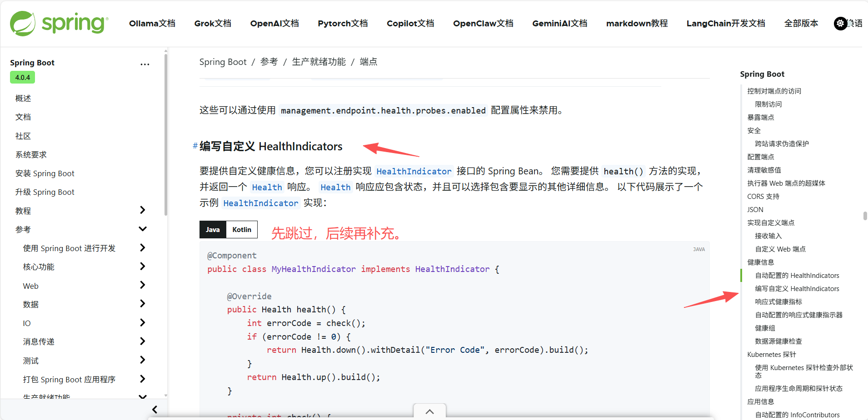Open Pytorch文档 in the top navigation
The height and width of the screenshot is (420, 868).
point(343,23)
